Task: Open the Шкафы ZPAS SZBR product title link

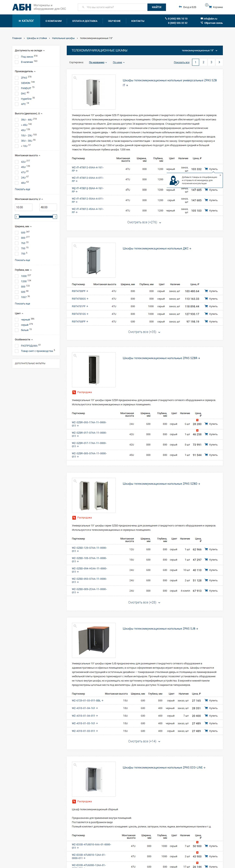Action: [161, 358]
